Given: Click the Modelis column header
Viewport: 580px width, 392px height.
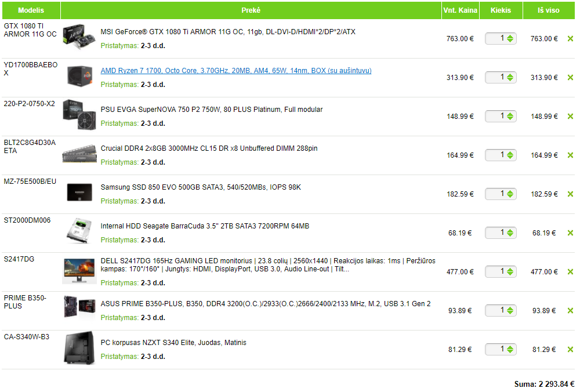Looking at the screenshot, I should (x=31, y=10).
